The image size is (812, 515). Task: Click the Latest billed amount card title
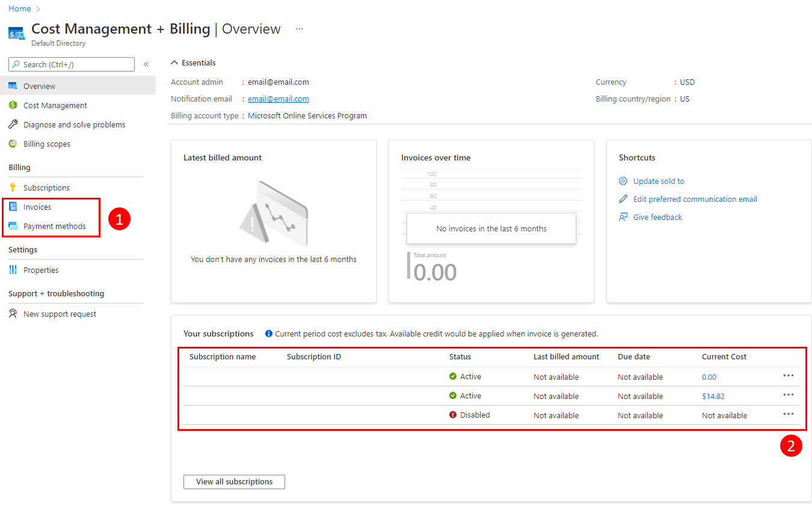(x=223, y=157)
